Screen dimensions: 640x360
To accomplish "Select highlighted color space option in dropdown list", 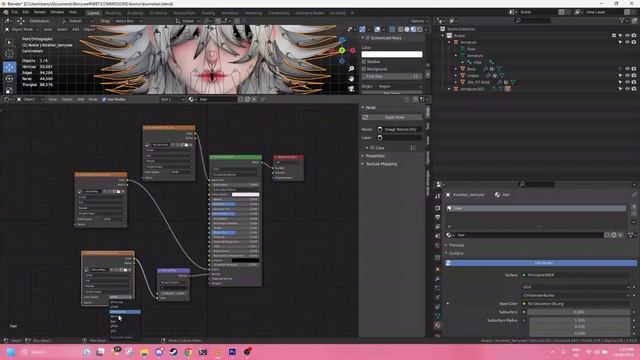I will click(125, 312).
